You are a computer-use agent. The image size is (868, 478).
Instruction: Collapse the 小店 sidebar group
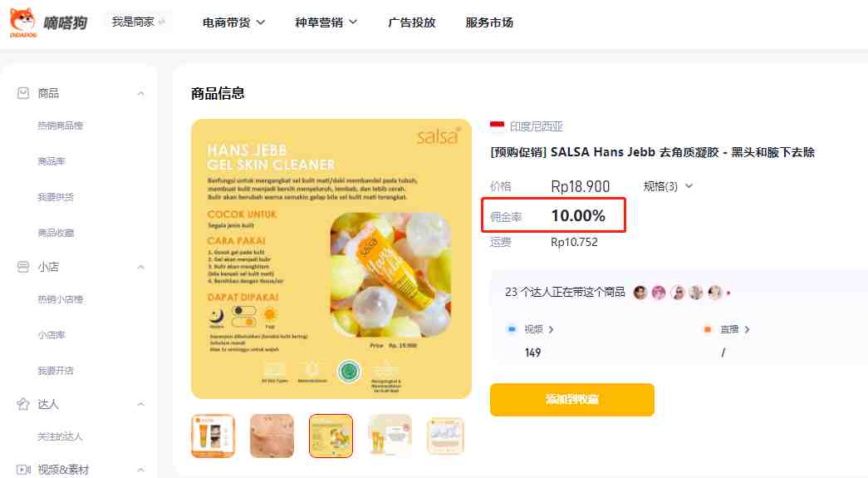[x=140, y=267]
